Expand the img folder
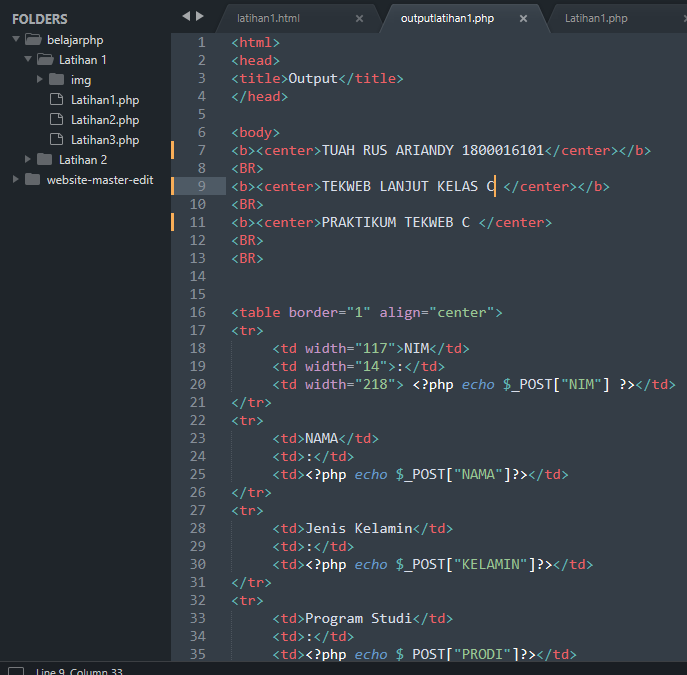The width and height of the screenshot is (687, 675). [40, 79]
